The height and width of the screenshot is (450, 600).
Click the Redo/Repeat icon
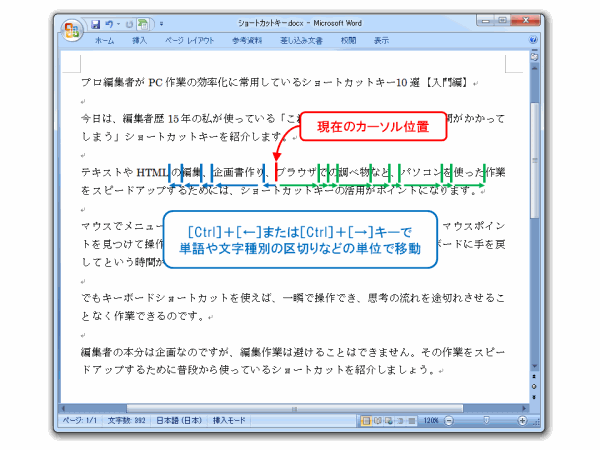click(x=129, y=24)
